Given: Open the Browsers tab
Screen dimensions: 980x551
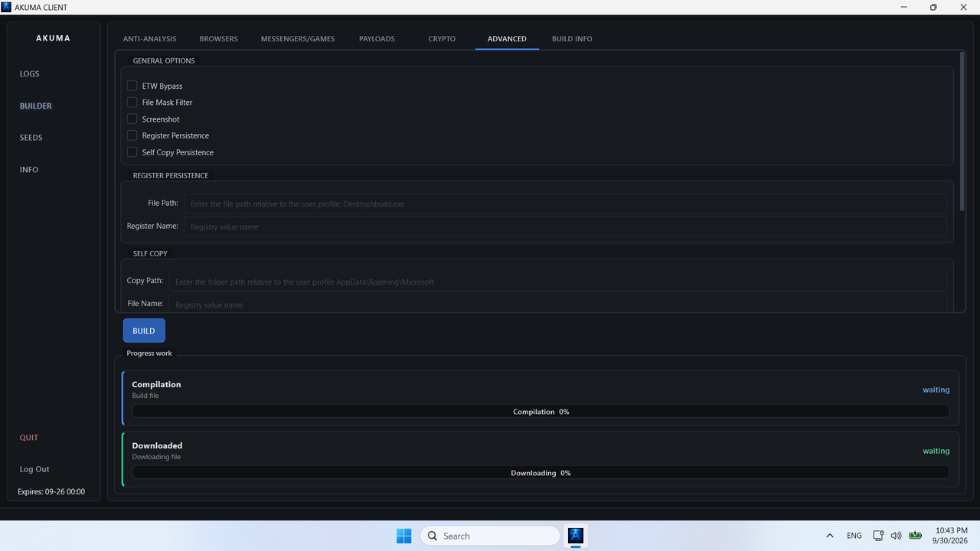Looking at the screenshot, I should [219, 39].
